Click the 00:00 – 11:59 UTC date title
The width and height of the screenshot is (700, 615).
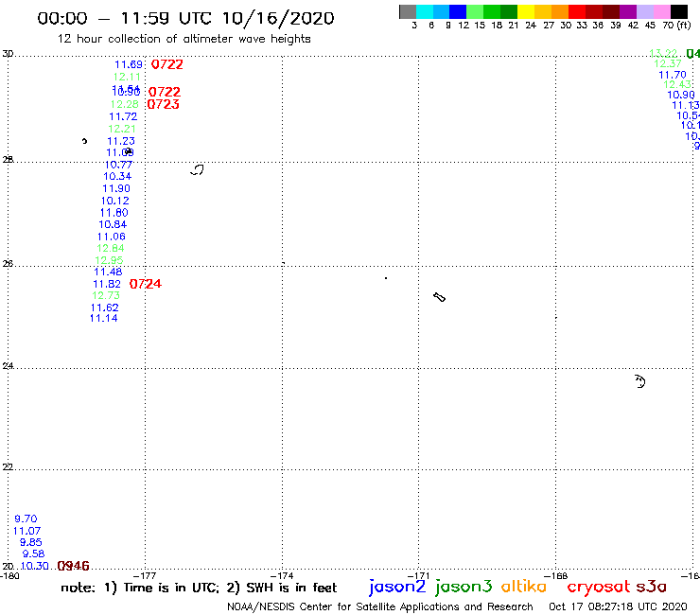[x=185, y=19]
